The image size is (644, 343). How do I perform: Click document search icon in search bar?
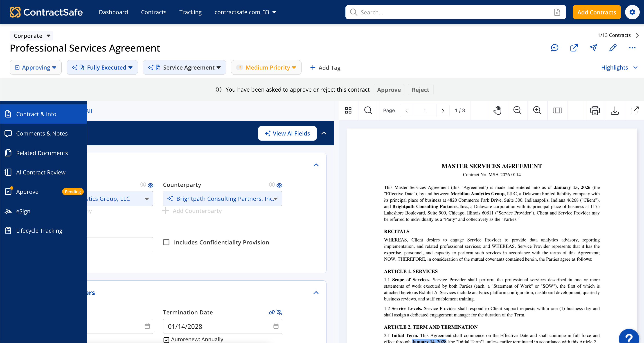click(557, 12)
